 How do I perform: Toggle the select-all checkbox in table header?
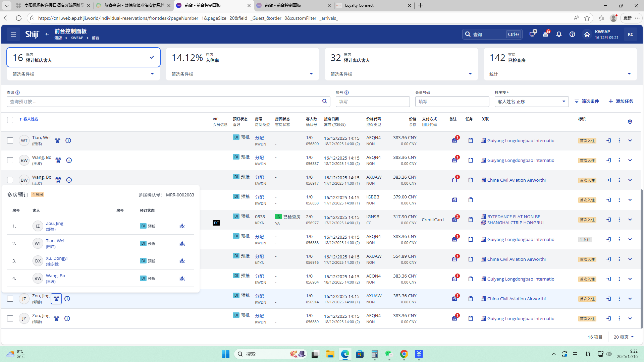[x=10, y=120]
